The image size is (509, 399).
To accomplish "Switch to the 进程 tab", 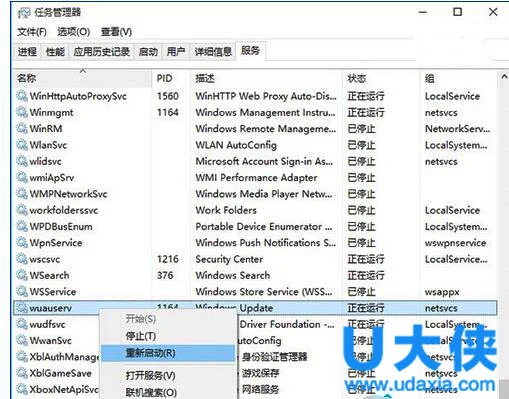I will coord(27,52).
